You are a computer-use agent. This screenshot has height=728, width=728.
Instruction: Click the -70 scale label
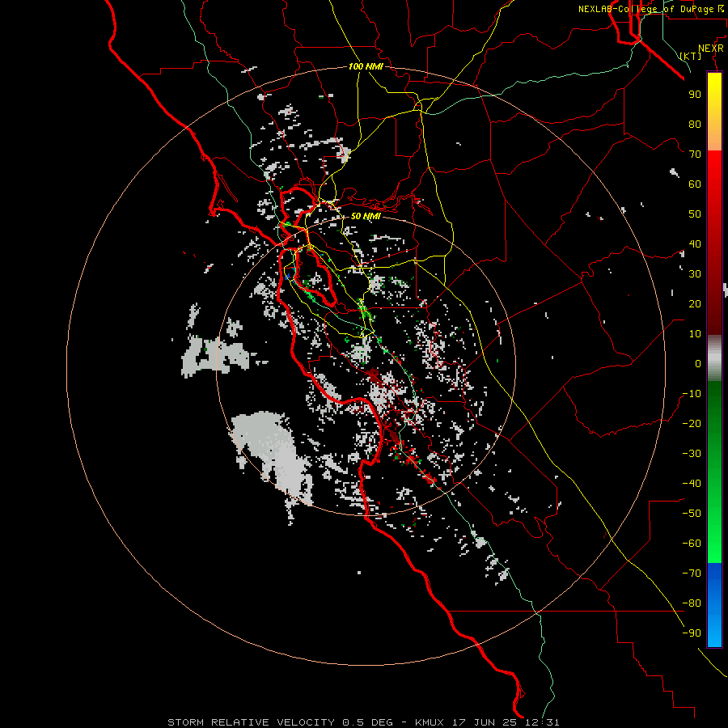(692, 574)
